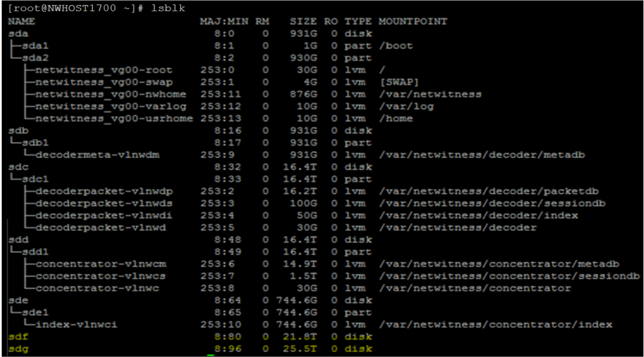Click the 14.9T size value
This screenshot has width=644, height=357.
[300, 264]
